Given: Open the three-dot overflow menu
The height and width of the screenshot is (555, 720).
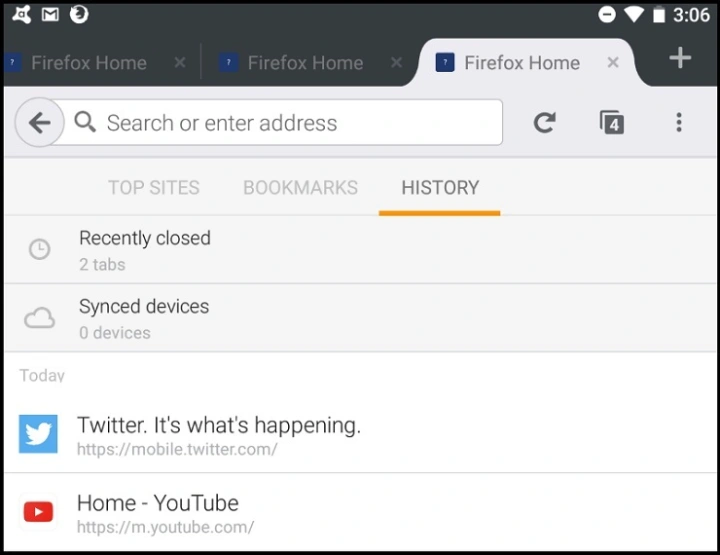Looking at the screenshot, I should click(679, 123).
